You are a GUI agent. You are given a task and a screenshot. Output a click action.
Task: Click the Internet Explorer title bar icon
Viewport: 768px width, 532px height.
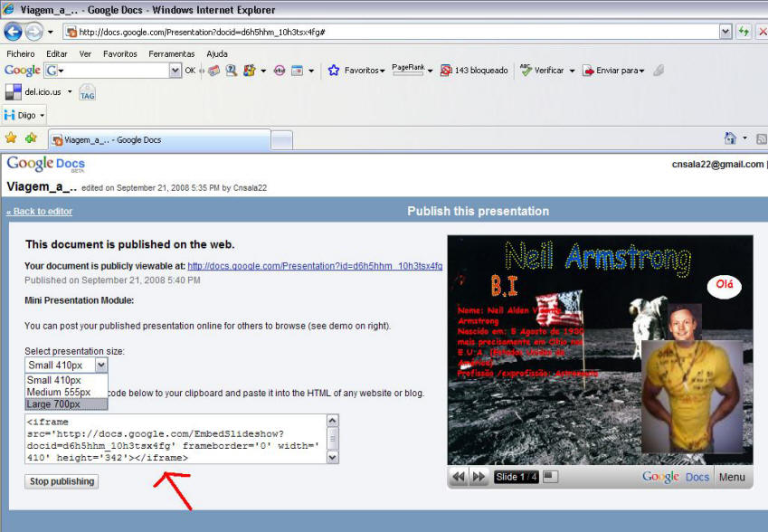[8, 9]
